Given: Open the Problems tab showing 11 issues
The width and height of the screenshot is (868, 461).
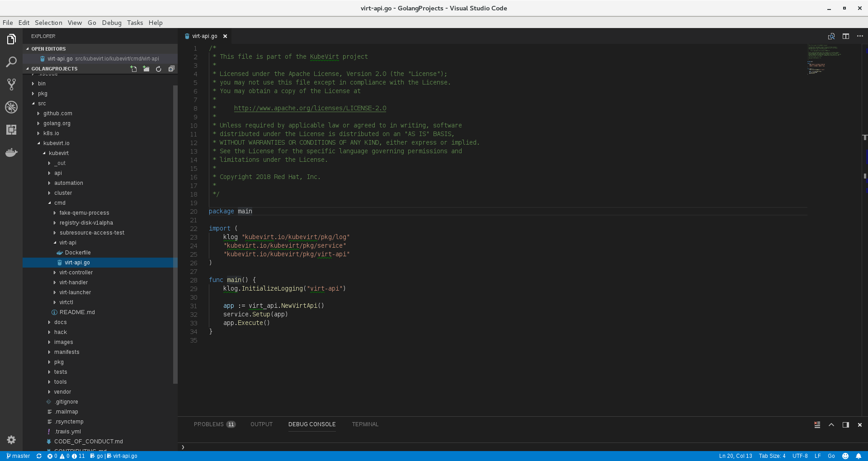Looking at the screenshot, I should [x=215, y=424].
